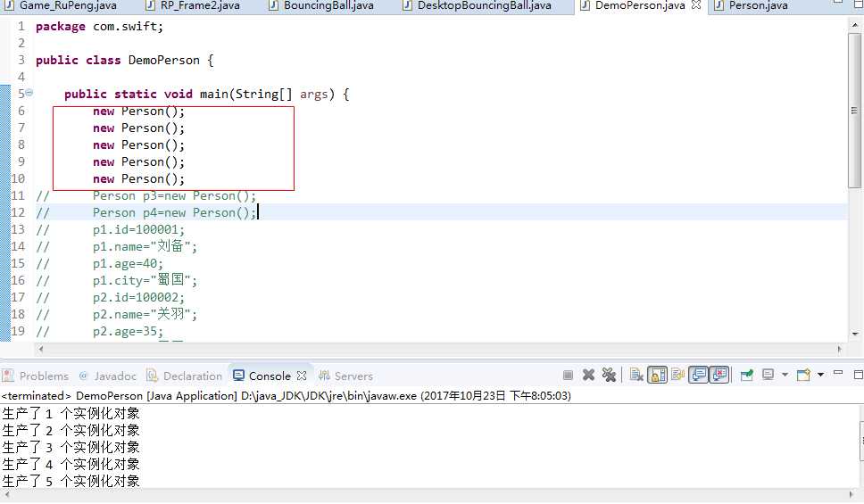This screenshot has width=864, height=504.
Task: Click the line 'p2.id=100002;'
Action: tap(138, 297)
